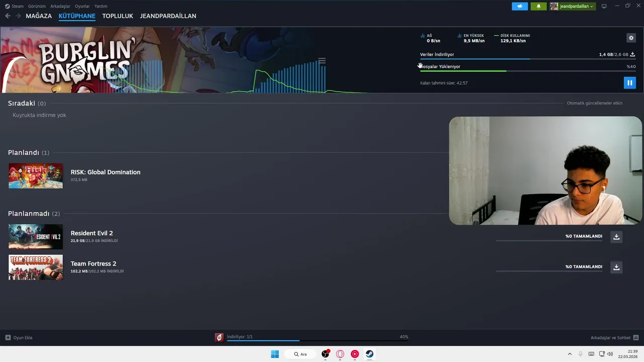Image resolution: width=644 pixels, height=362 pixels.
Task: Click the Steam taskbar icon
Action: (369, 354)
